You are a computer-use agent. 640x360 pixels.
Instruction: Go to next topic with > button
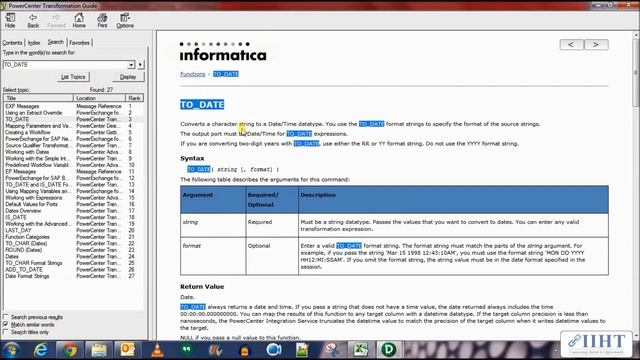coord(596,44)
